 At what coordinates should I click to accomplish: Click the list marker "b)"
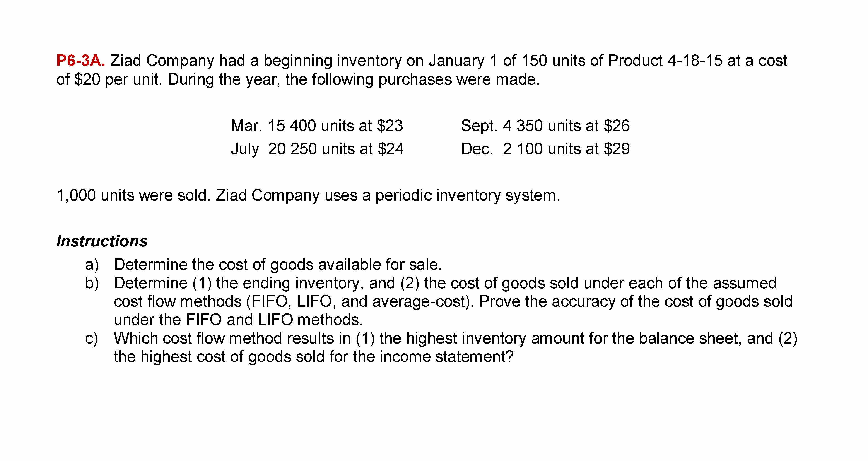(92, 283)
